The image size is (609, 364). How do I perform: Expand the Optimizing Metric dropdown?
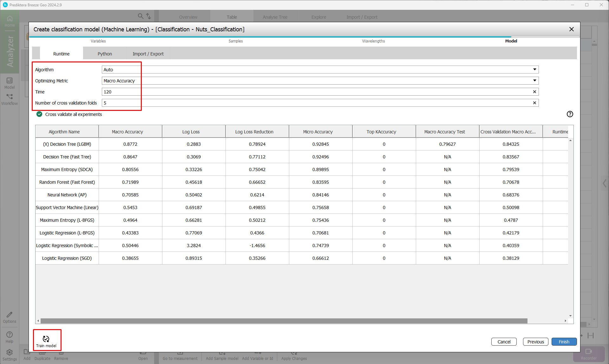pos(534,81)
